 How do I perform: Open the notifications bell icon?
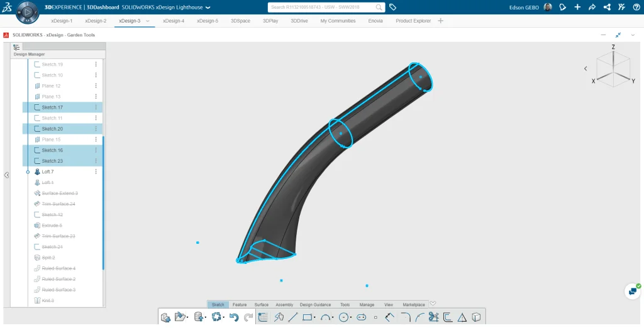[563, 7]
